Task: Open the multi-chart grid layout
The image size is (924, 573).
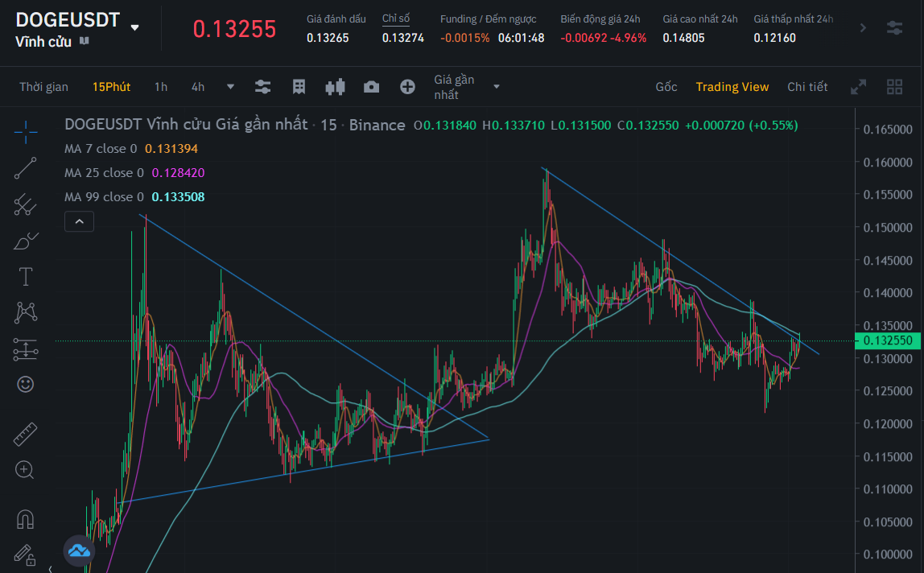Action: 894,87
